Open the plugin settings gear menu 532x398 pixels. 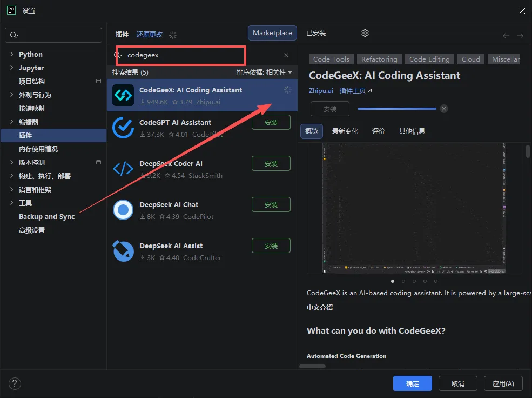pyautogui.click(x=365, y=33)
